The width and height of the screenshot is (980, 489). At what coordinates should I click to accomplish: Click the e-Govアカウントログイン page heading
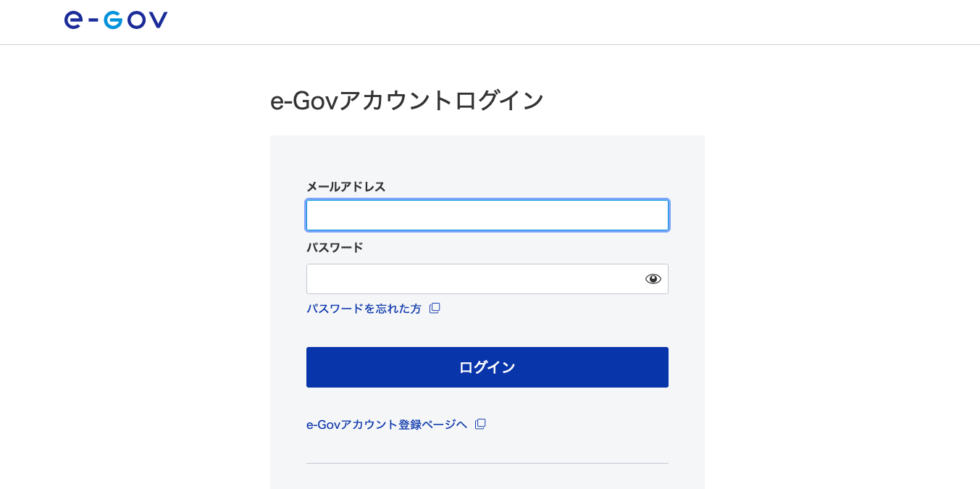pyautogui.click(x=407, y=101)
